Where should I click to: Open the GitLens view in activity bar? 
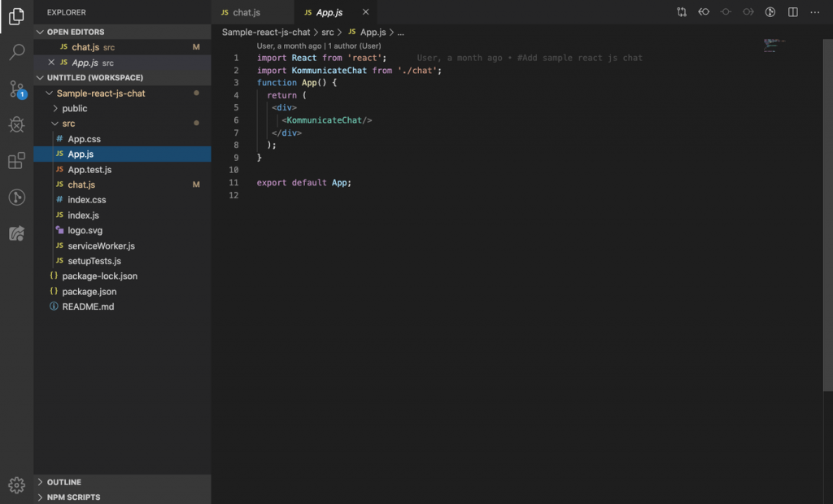click(x=16, y=197)
